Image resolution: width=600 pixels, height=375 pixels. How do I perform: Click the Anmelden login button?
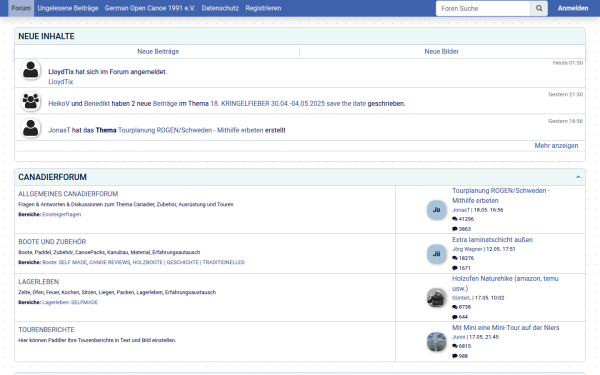(573, 8)
